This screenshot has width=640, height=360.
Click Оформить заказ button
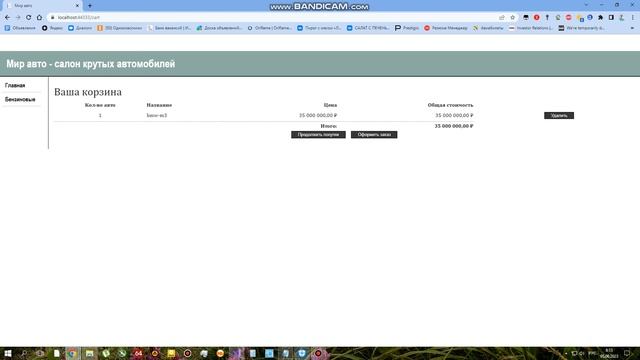click(374, 135)
